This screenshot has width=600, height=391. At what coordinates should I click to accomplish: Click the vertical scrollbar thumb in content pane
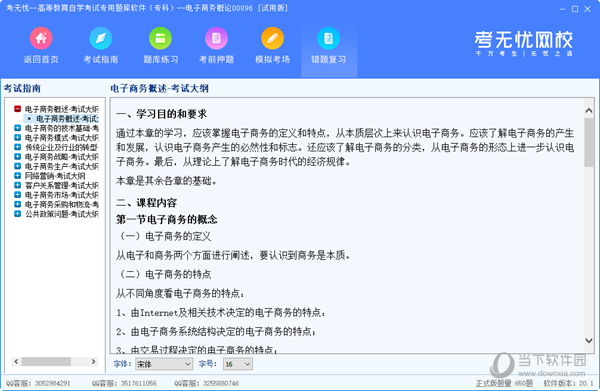[x=589, y=142]
